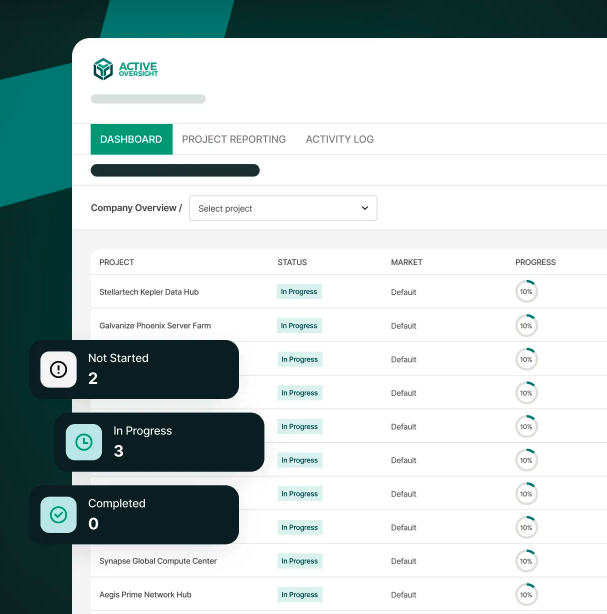The width and height of the screenshot is (607, 614).
Task: Click the In Progress clock icon
Action: (84, 442)
